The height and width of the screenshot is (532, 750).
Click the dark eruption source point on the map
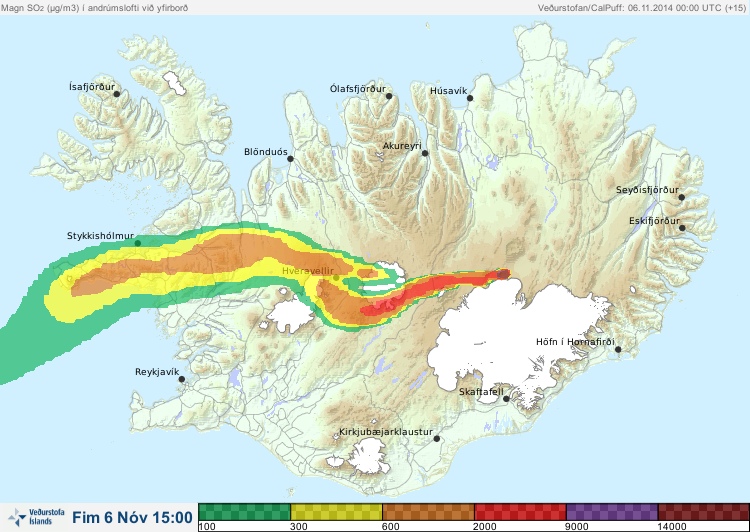tap(503, 274)
